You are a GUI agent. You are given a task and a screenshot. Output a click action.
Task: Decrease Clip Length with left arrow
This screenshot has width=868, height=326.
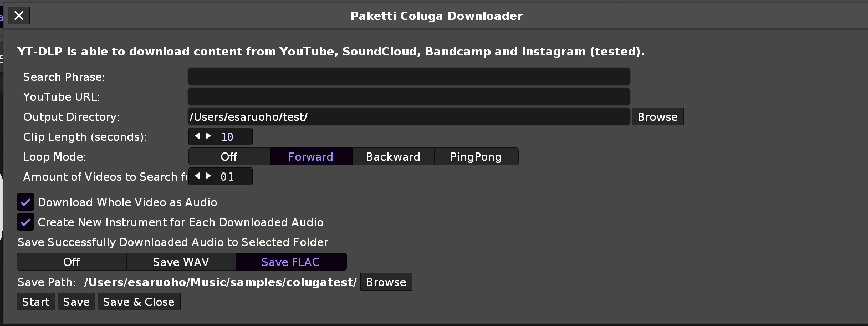(197, 136)
